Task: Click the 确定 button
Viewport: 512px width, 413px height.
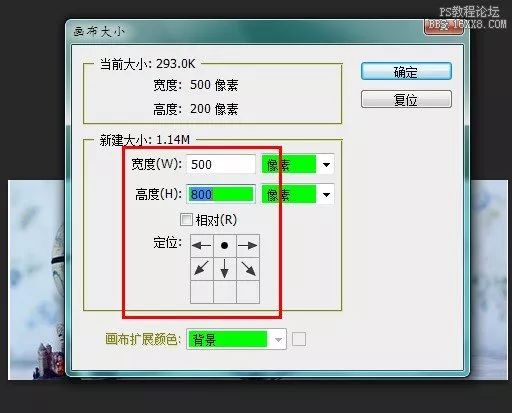Action: click(x=406, y=71)
